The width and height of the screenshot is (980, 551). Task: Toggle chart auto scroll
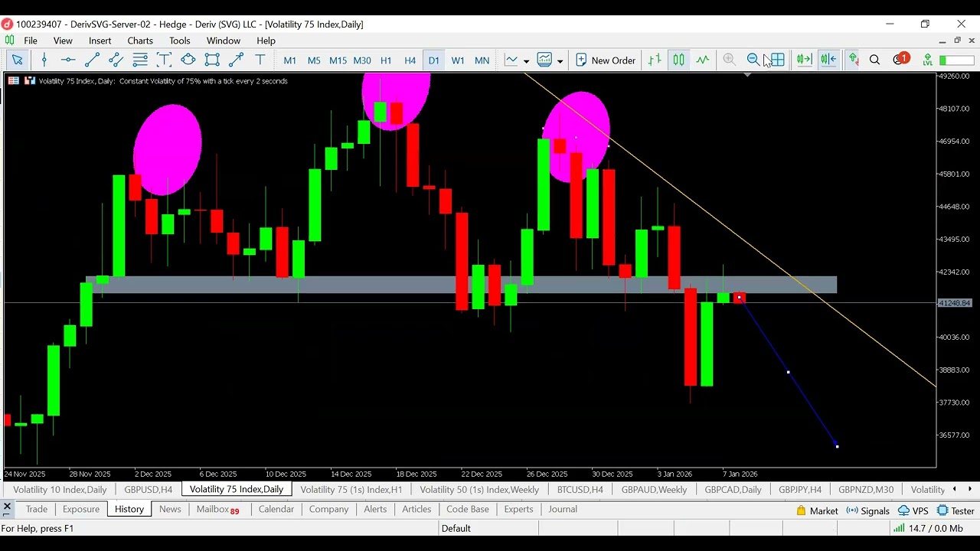[804, 60]
